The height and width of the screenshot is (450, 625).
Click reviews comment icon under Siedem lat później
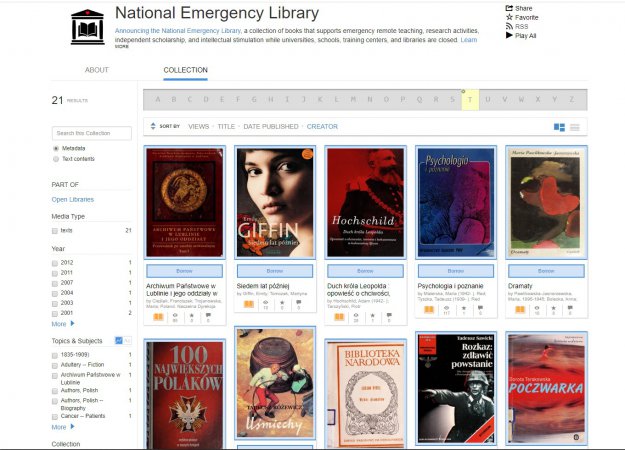pyautogui.click(x=299, y=303)
